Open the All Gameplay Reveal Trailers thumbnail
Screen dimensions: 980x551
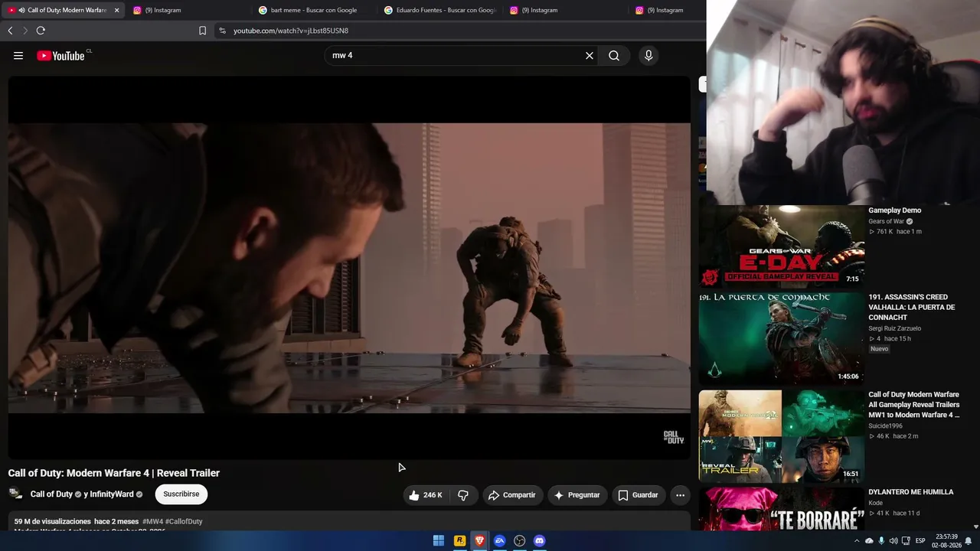(x=782, y=435)
